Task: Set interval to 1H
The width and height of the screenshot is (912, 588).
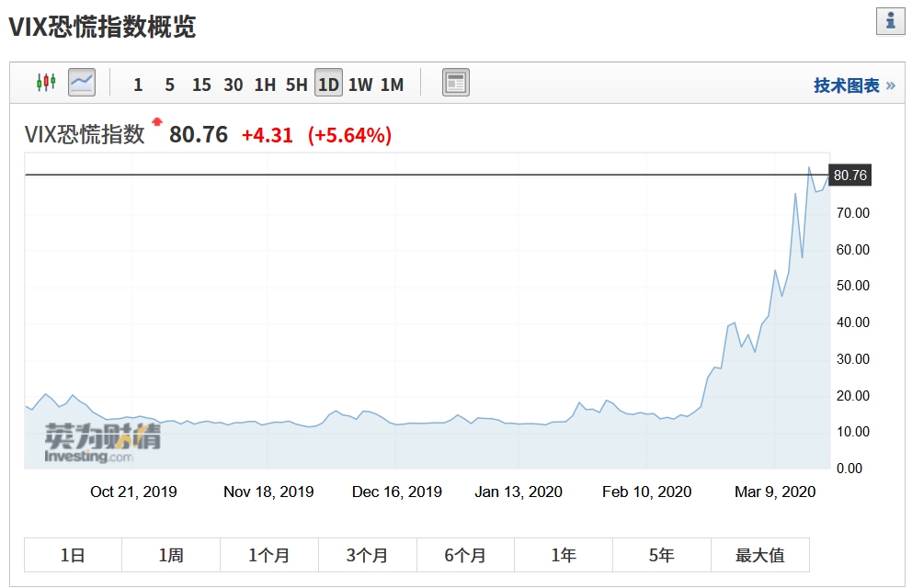Action: point(265,85)
